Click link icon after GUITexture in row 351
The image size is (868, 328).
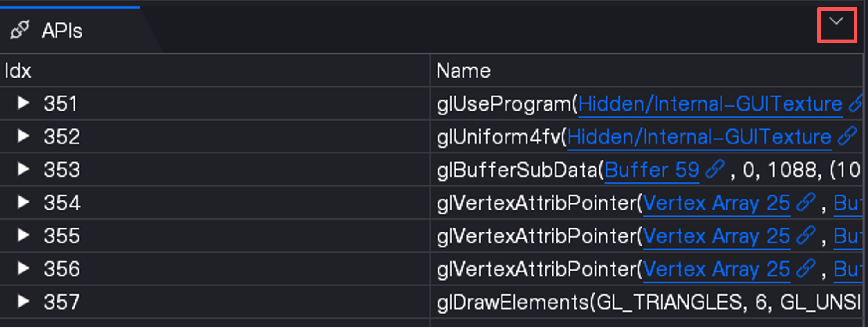(856, 104)
